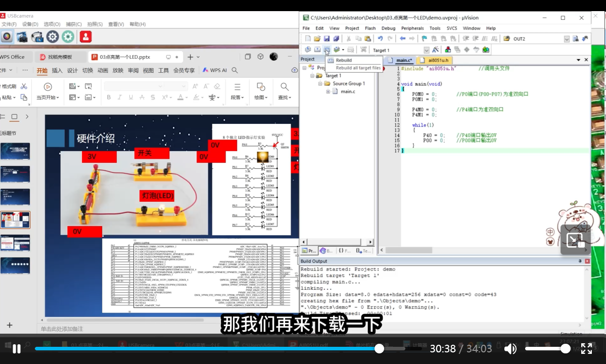Save the current file in uVision
Image resolution: width=606 pixels, height=364 pixels.
click(x=327, y=38)
